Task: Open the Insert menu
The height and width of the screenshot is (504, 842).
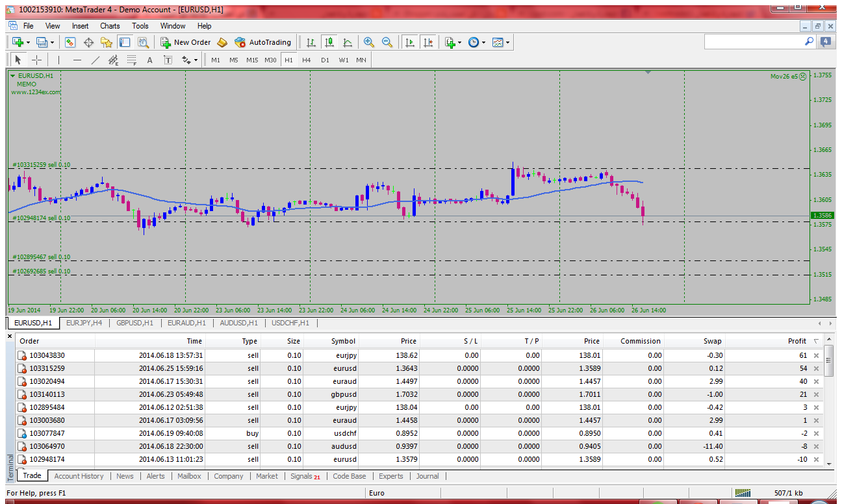Action: click(x=81, y=26)
